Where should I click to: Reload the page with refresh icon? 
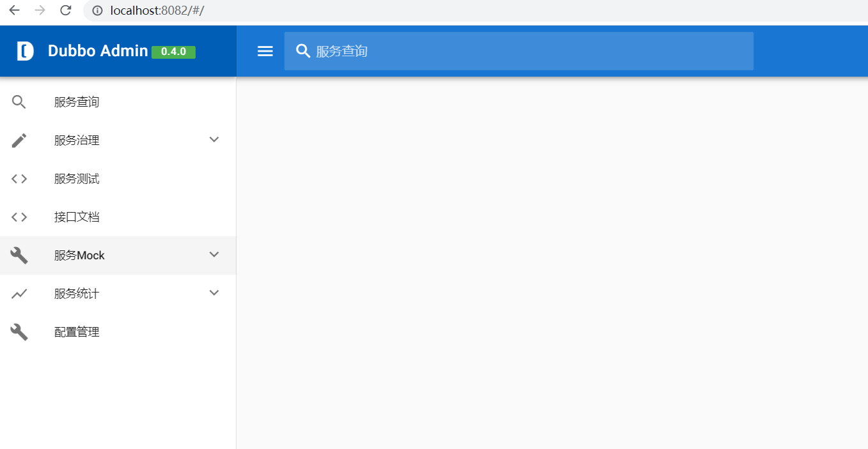point(65,10)
